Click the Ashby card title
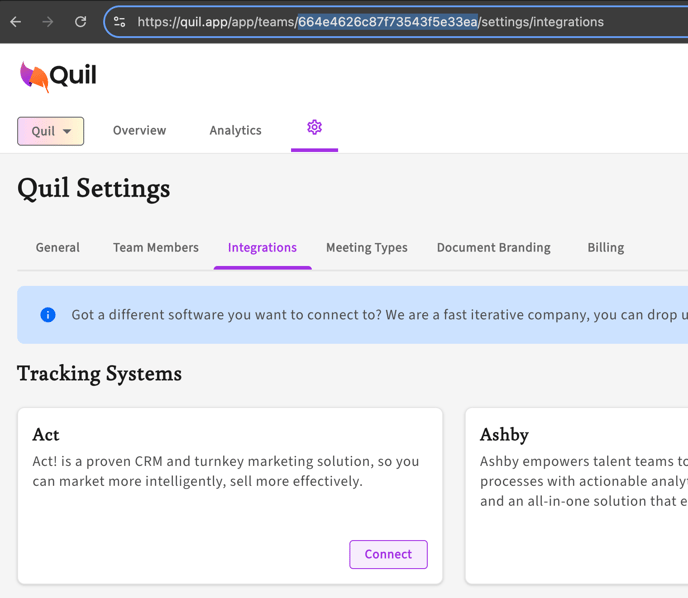 pyautogui.click(x=504, y=435)
